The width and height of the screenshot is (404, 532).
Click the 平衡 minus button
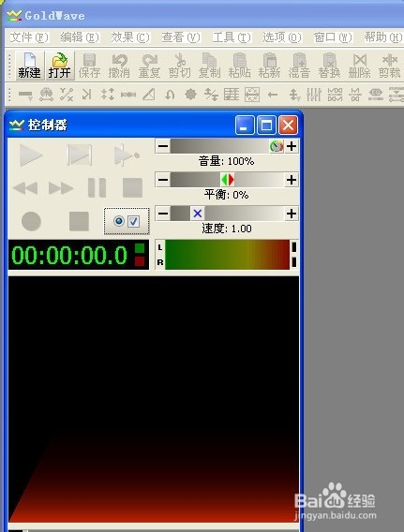tap(163, 180)
